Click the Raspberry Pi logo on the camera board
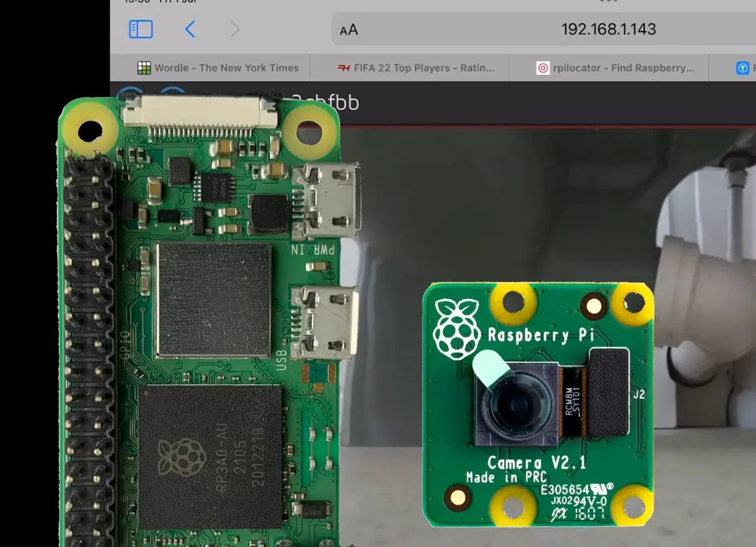The height and width of the screenshot is (547, 756). [456, 320]
